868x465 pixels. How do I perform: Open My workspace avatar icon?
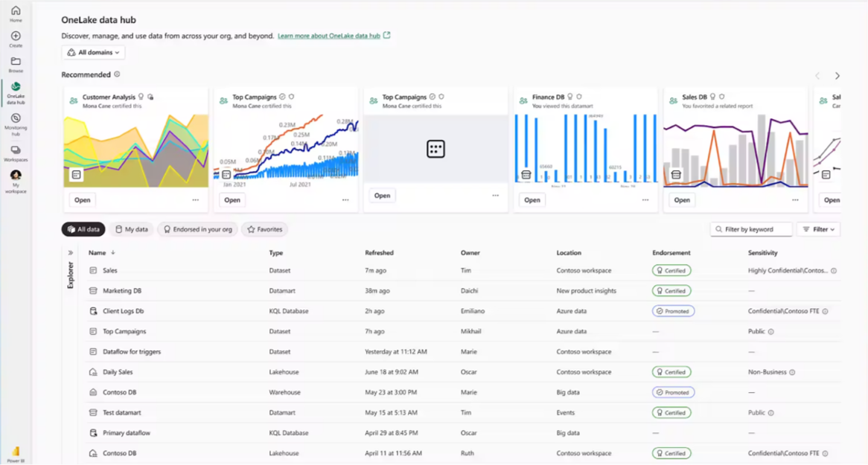click(x=16, y=176)
